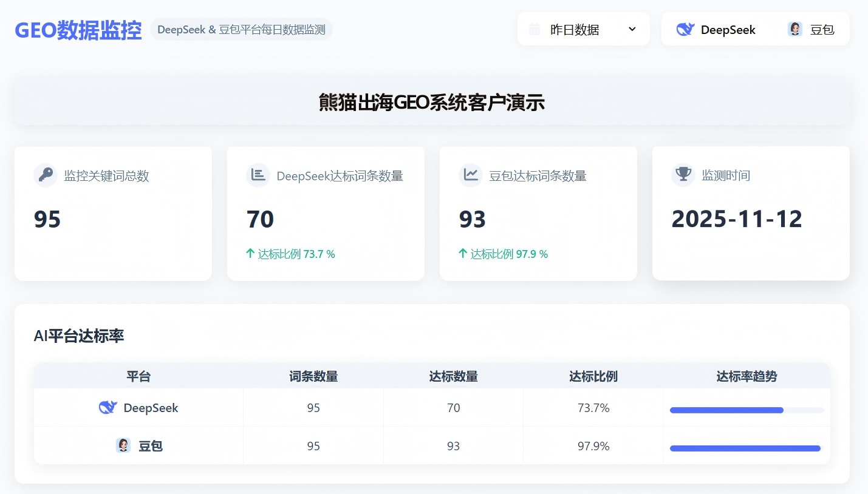868x494 pixels.
Task: Switch to the DeepSeek platform tab in the header
Action: 716,29
